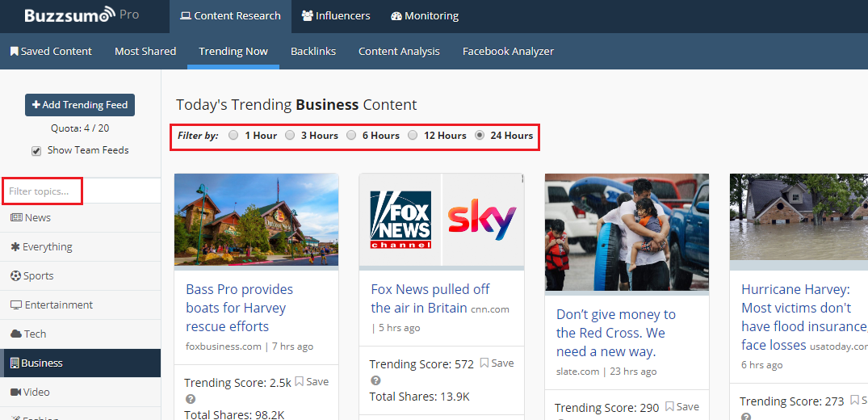Open Hurricane Harvey flood insurance article
This screenshot has width=868, height=420.
click(804, 317)
